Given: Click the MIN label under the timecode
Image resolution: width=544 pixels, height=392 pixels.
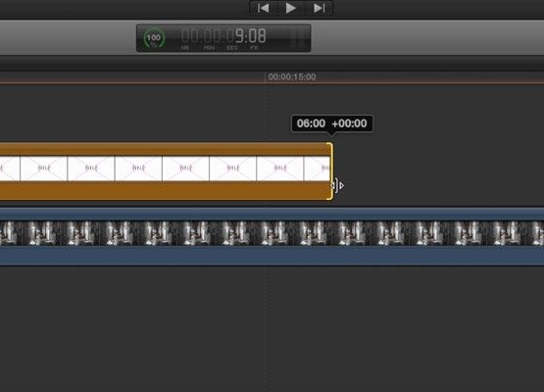Looking at the screenshot, I should coord(209,48).
